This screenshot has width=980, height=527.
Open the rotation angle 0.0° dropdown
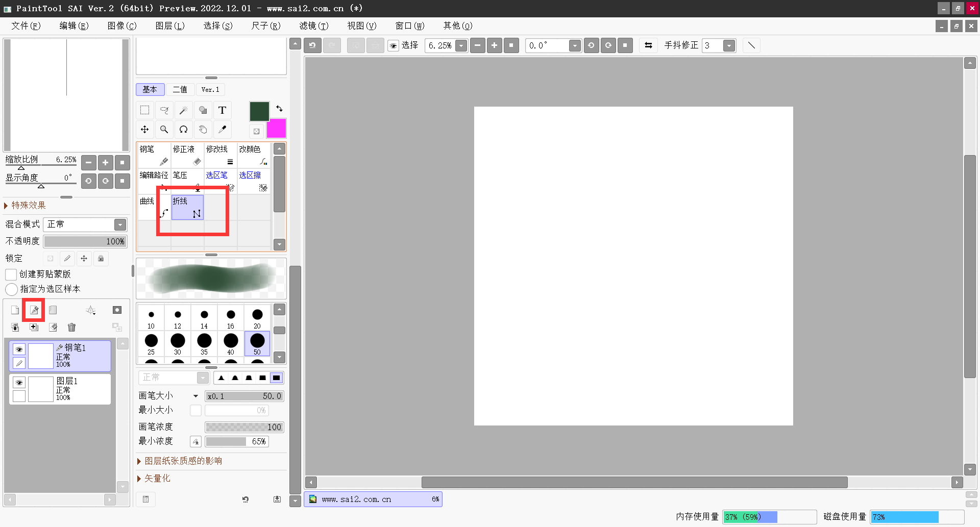575,45
